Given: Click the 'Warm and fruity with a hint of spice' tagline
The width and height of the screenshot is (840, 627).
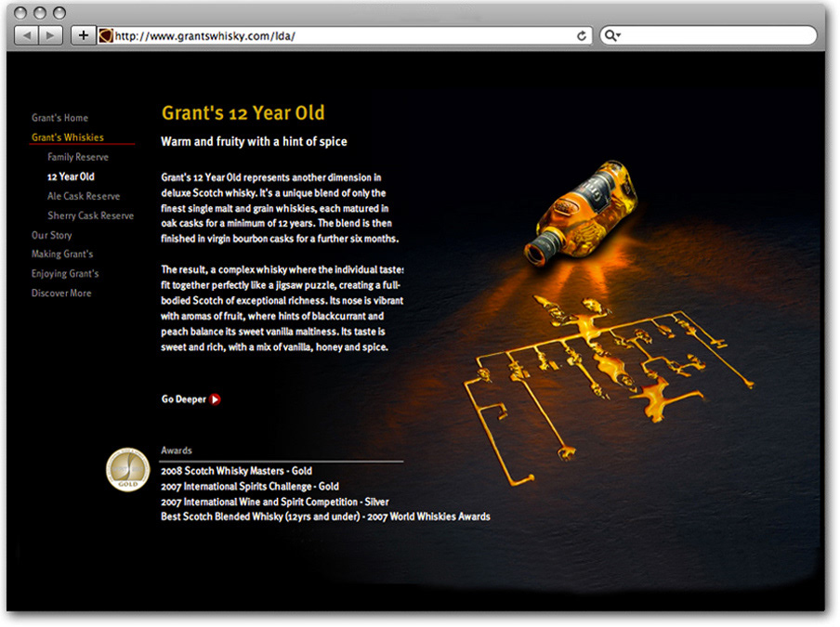Looking at the screenshot, I should click(254, 141).
